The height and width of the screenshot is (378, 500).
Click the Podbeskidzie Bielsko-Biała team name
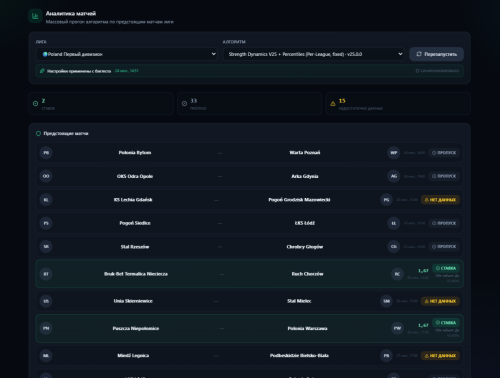pos(299,356)
